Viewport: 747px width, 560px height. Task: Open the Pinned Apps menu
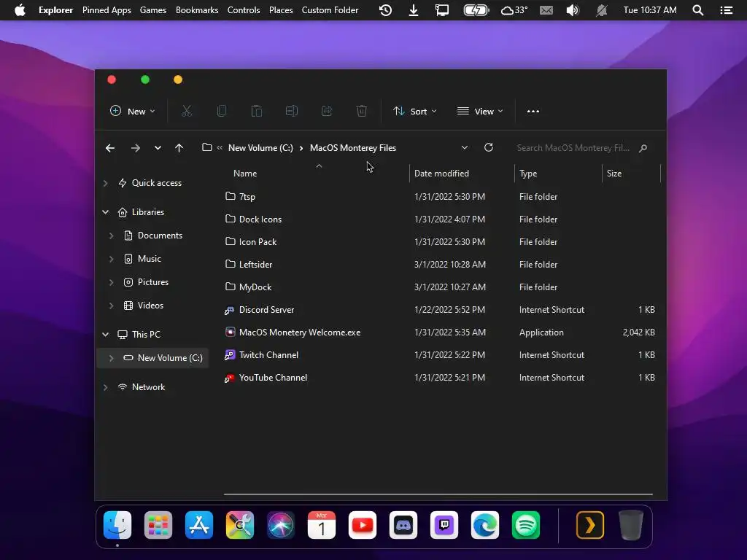107,10
